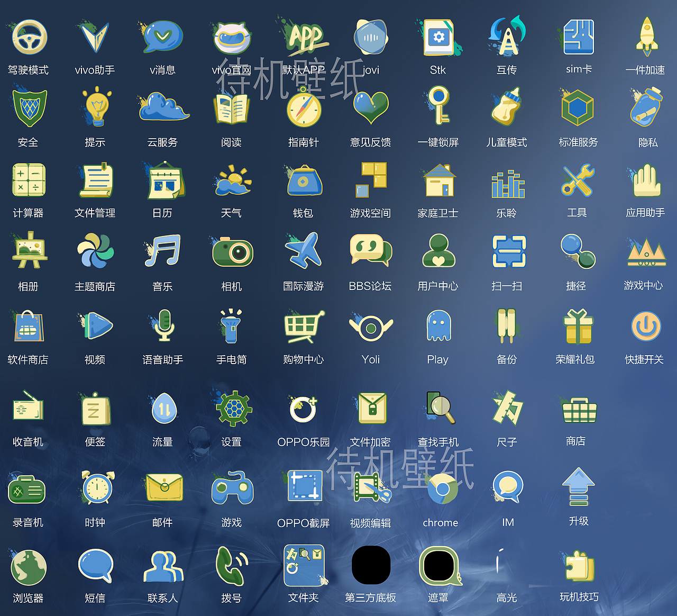This screenshot has width=677, height=616.
Task: Open the 隐私 bottle icon
Action: [647, 107]
